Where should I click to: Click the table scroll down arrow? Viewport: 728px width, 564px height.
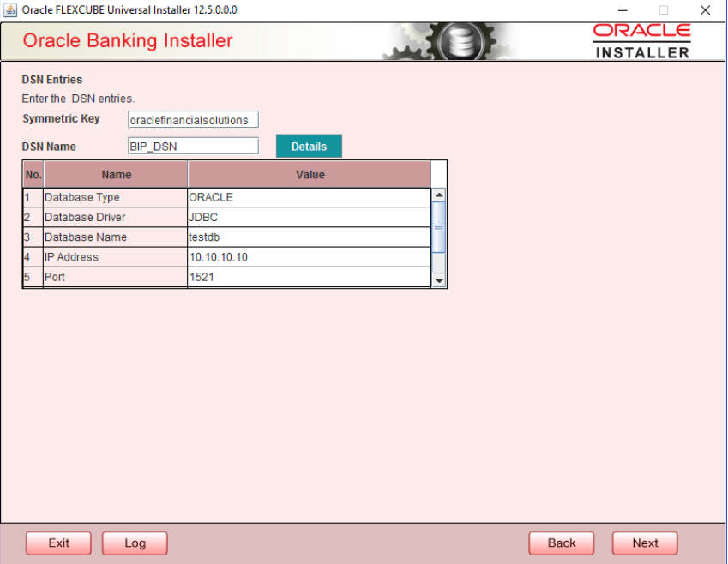click(439, 281)
